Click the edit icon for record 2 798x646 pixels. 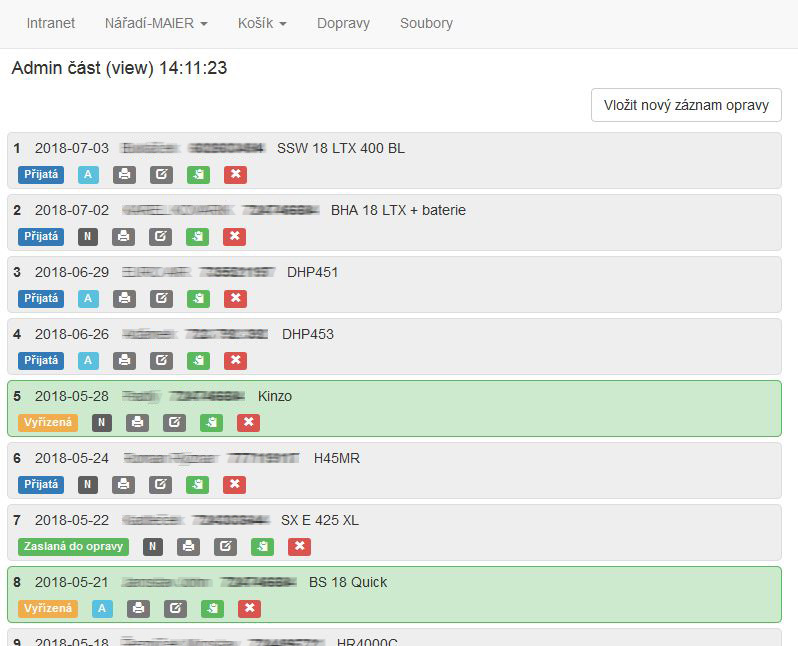point(161,237)
